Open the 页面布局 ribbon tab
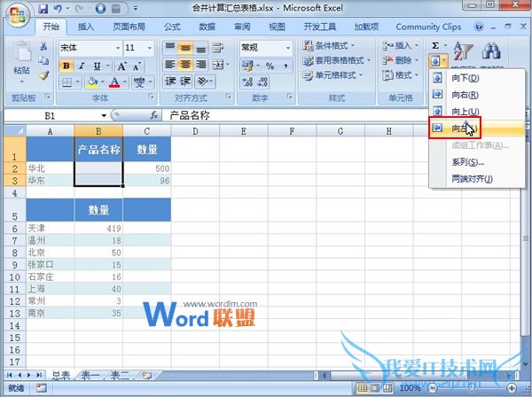Image resolution: width=532 pixels, height=397 pixels. tap(129, 27)
